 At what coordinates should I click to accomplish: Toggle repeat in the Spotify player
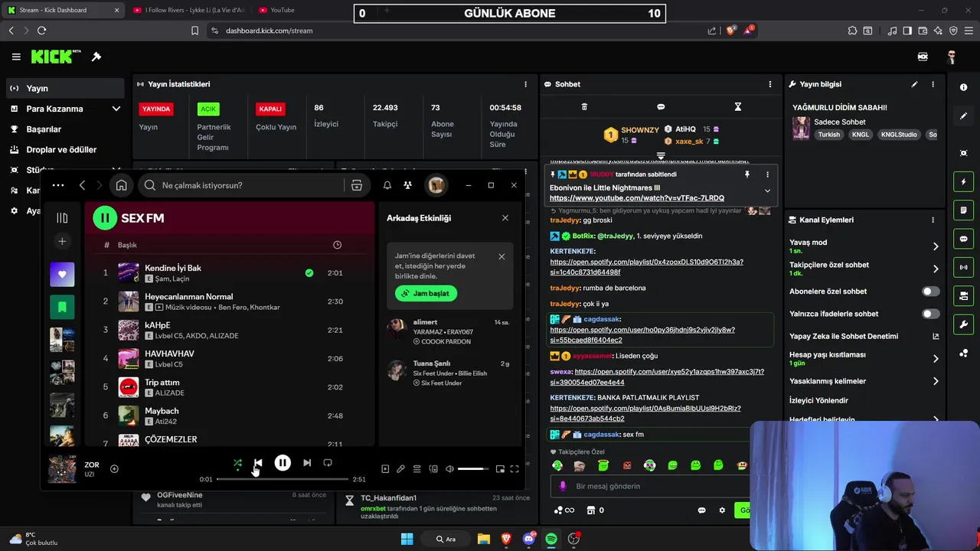pos(328,463)
